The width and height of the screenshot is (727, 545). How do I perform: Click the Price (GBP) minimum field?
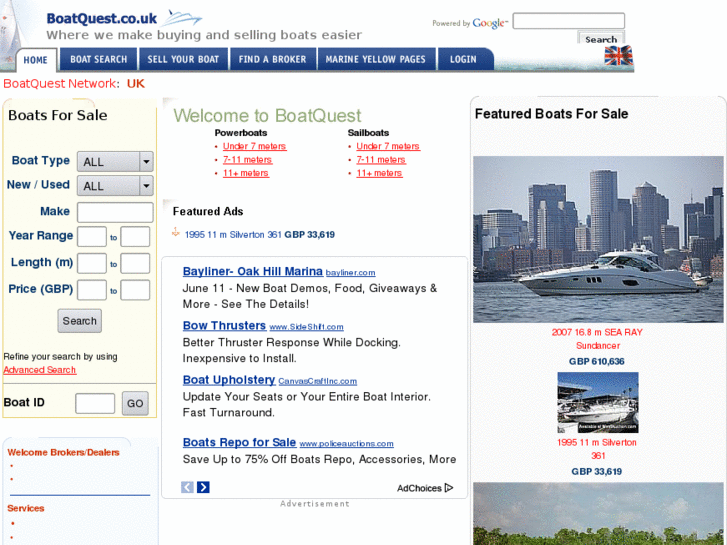[x=92, y=290]
